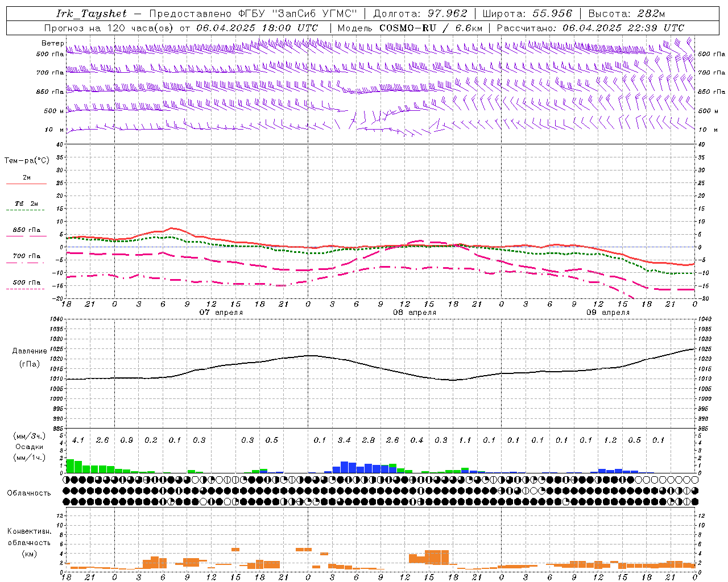Click precipitation value '0.9'
Screen dimensions: 728x582
tap(127, 440)
